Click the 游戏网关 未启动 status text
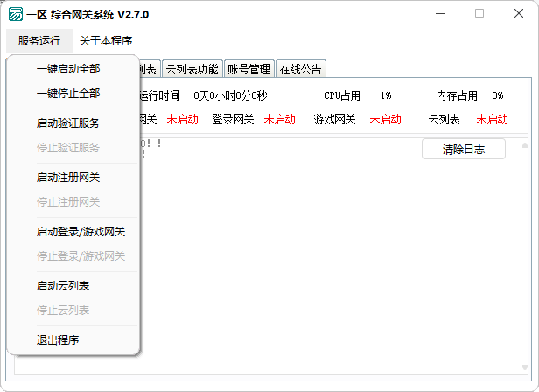Image resolution: width=539 pixels, height=392 pixels. [x=385, y=119]
